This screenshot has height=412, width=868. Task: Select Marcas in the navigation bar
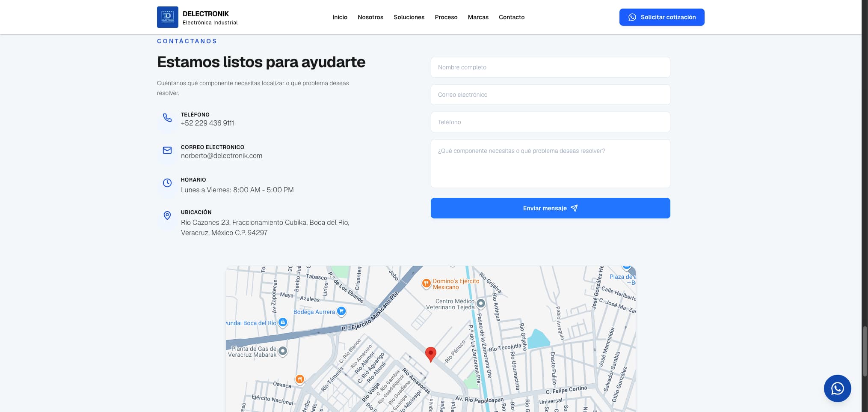(x=478, y=17)
